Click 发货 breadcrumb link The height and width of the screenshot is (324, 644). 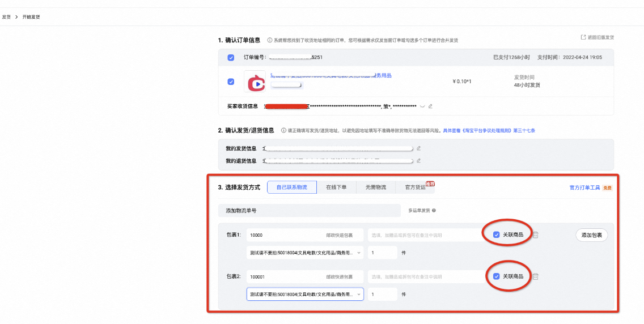pos(6,17)
